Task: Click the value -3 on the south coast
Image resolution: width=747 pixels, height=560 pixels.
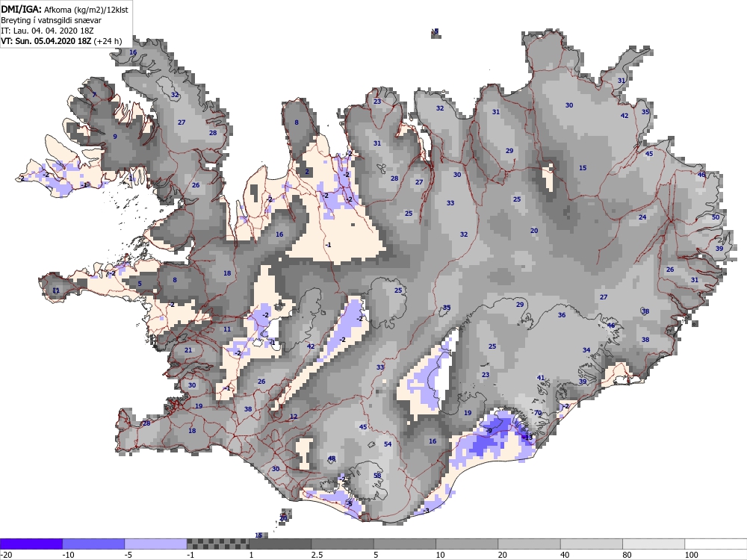Action: 427,511
